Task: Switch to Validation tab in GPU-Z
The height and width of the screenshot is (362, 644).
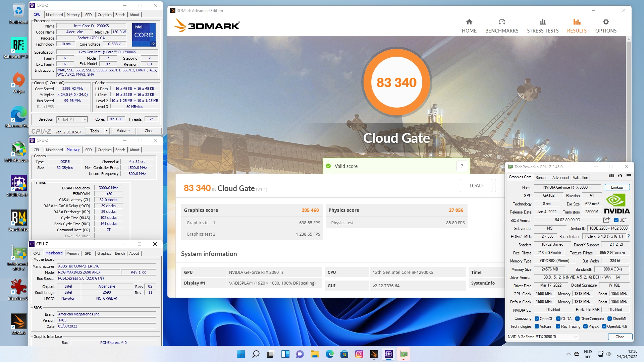Action: [580, 178]
